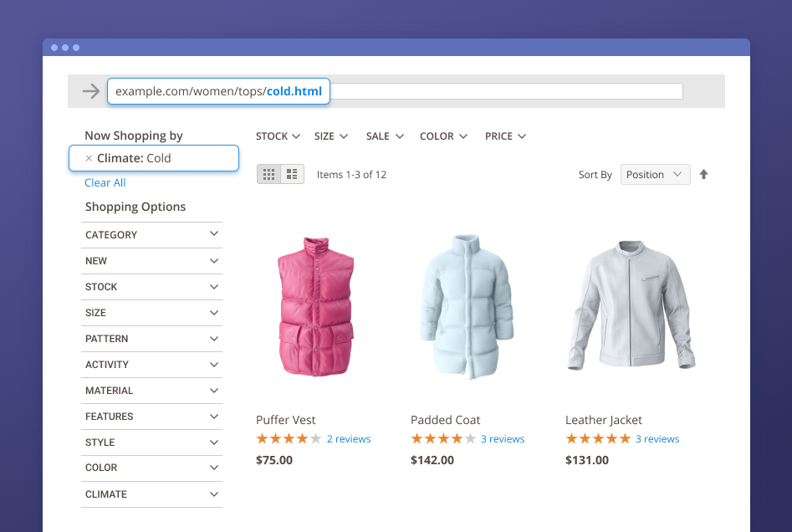
Task: Open the COLOR top filter menu
Action: click(443, 136)
